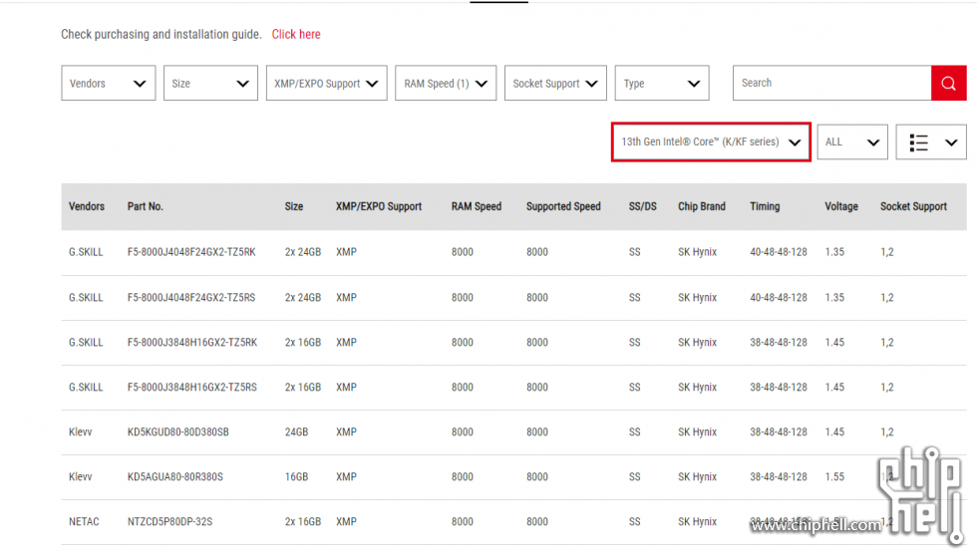This screenshot has height=560, width=977.
Task: Click the 16GB size for Klevv KD5AGUA80-80R380S
Action: (x=297, y=476)
